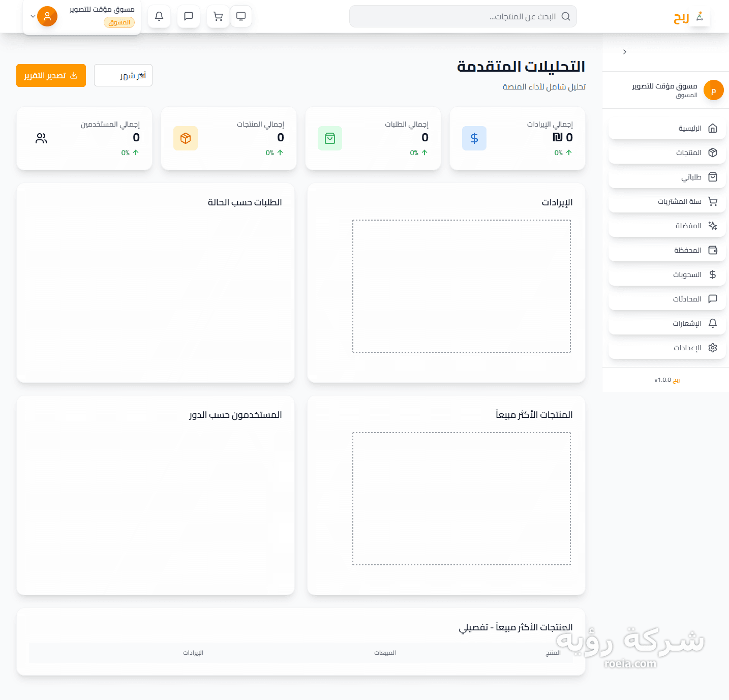Click the chat bubble icon beside المحادثات

[x=713, y=299]
